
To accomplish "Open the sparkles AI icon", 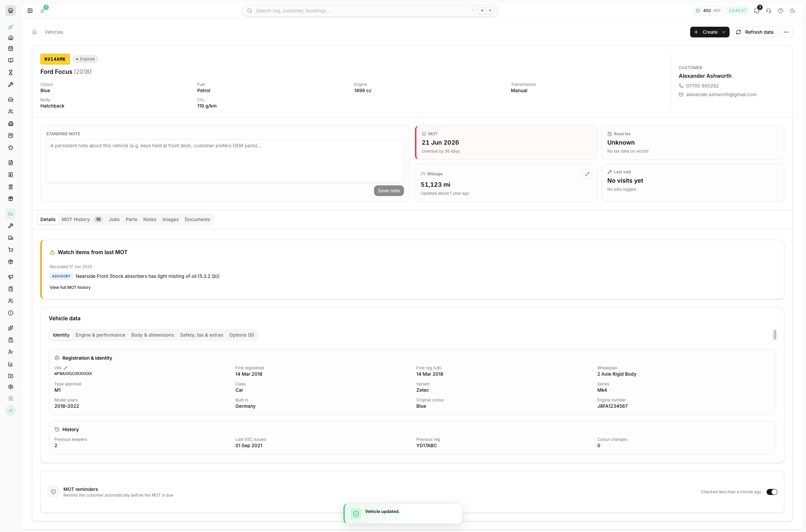I will click(10, 328).
